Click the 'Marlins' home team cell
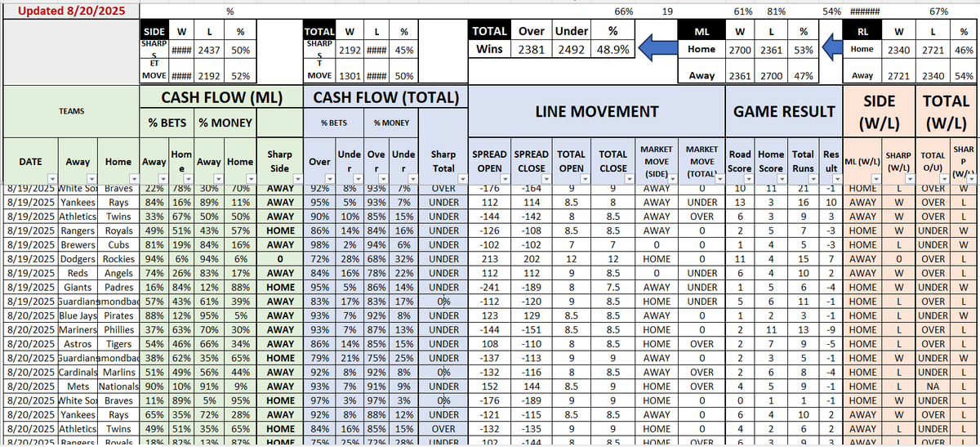This screenshot has height=447, width=980. pos(120,373)
